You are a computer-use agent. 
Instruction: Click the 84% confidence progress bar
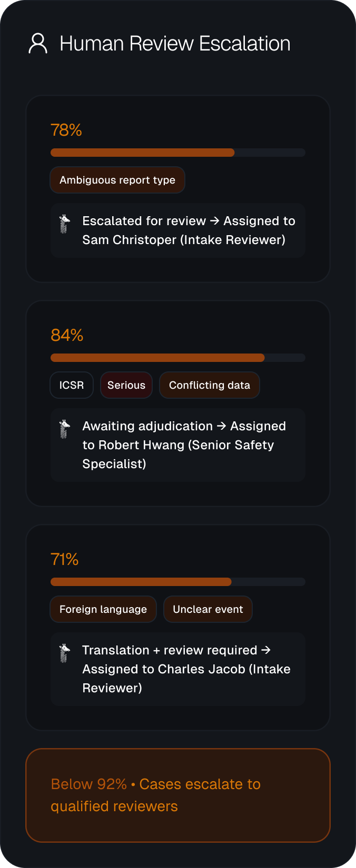[x=178, y=358]
